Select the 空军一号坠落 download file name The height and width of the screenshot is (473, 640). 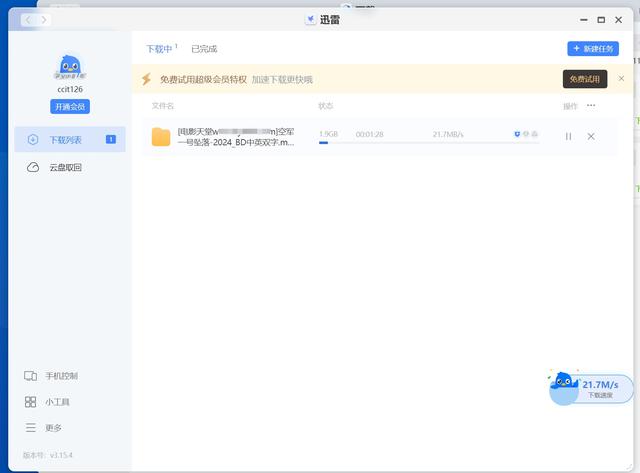pos(236,137)
